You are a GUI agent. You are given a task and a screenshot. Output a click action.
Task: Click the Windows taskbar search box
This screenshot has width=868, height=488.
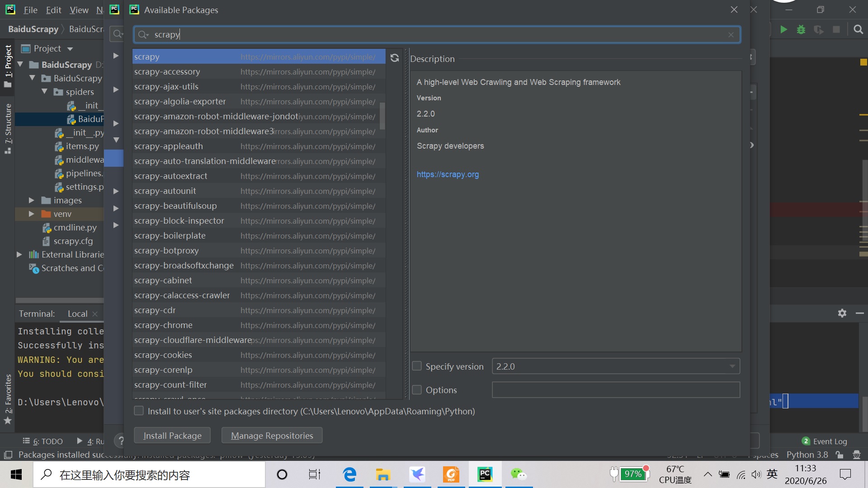tap(149, 474)
